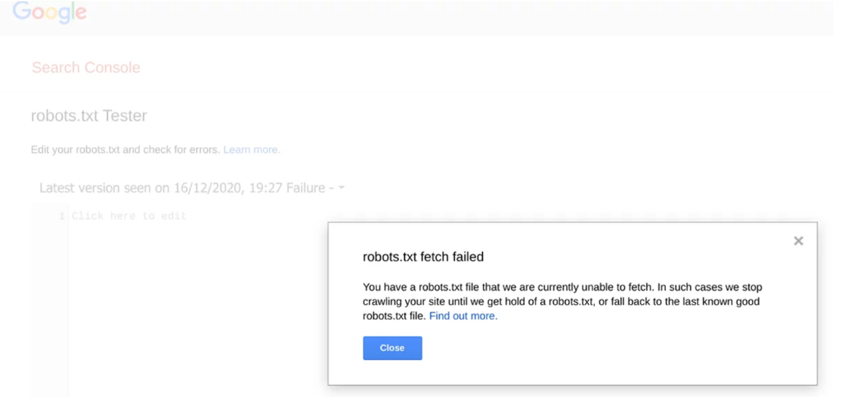The height and width of the screenshot is (397, 868).
Task: Go to Search Console title
Action: (86, 68)
